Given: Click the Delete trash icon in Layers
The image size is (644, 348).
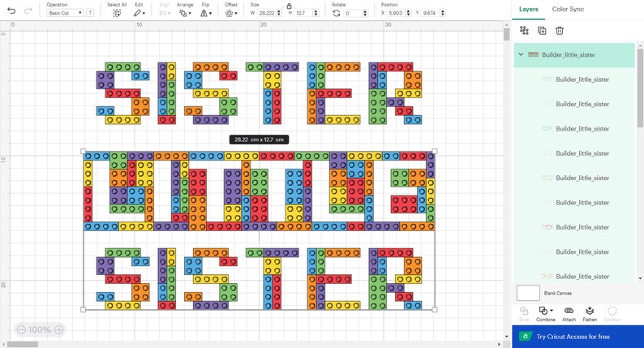Looking at the screenshot, I should pyautogui.click(x=560, y=30).
